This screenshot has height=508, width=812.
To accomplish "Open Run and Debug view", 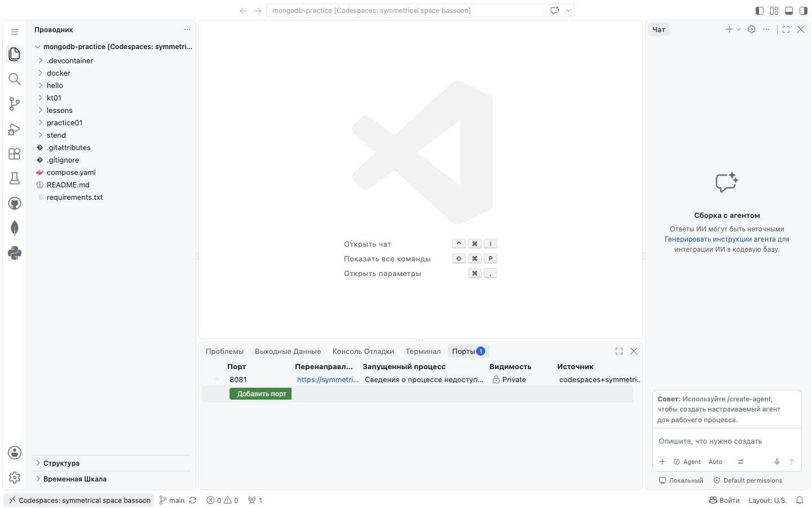I will 15,129.
